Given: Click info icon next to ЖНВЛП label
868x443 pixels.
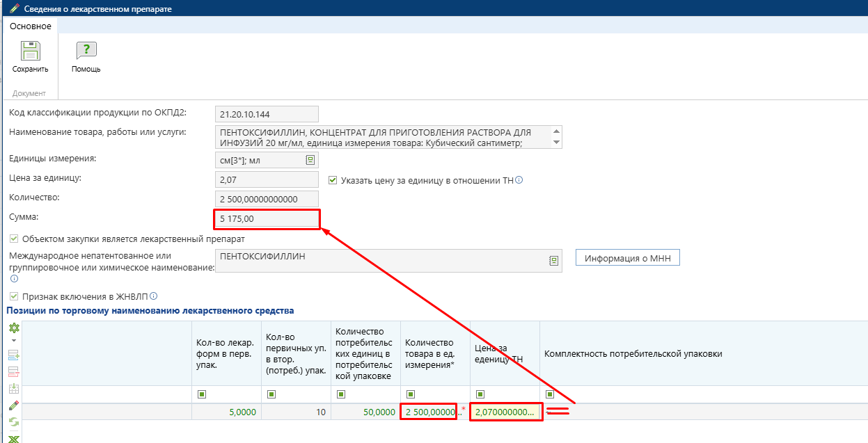Looking at the screenshot, I should [x=154, y=296].
